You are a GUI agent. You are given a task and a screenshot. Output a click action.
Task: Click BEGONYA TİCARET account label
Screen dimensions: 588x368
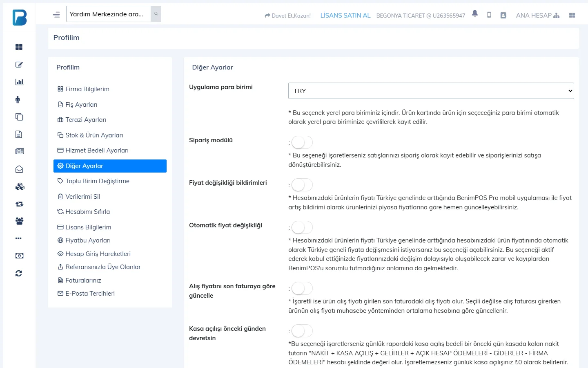[x=421, y=16]
